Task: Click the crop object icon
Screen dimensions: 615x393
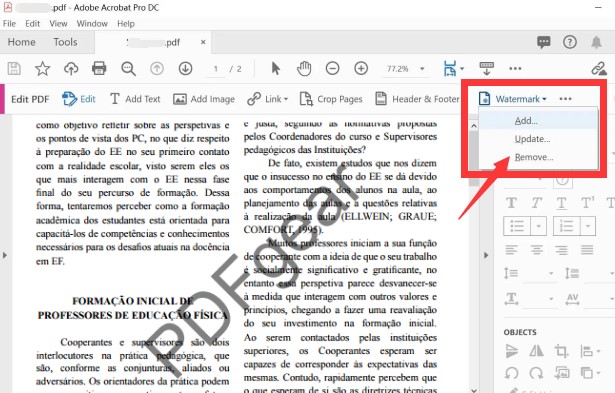Action: point(561,351)
